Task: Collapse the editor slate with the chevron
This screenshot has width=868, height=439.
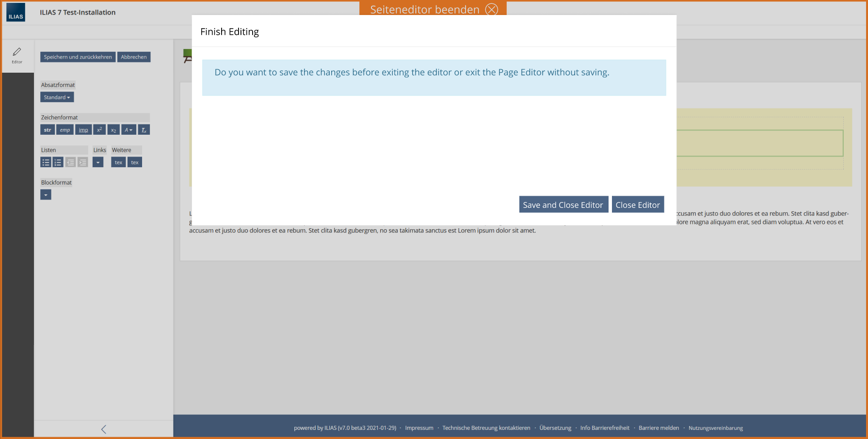Action: (104, 429)
